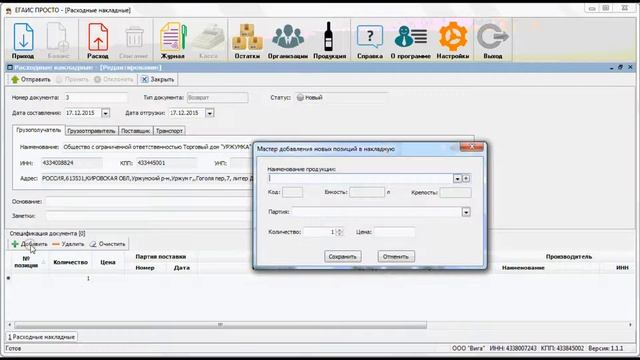Viewport: 640px width, 360px height.
Task: Click the Номер документа field
Action: pyautogui.click(x=96, y=98)
